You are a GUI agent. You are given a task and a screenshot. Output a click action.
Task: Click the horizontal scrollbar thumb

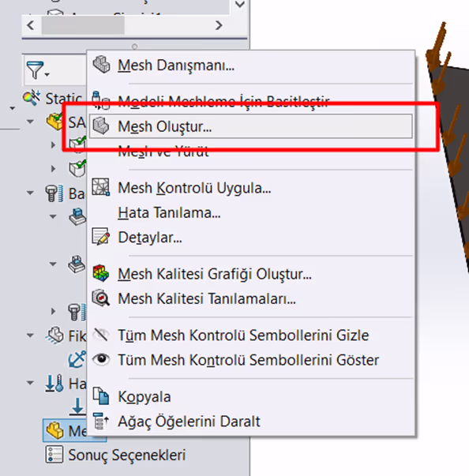(83, 25)
